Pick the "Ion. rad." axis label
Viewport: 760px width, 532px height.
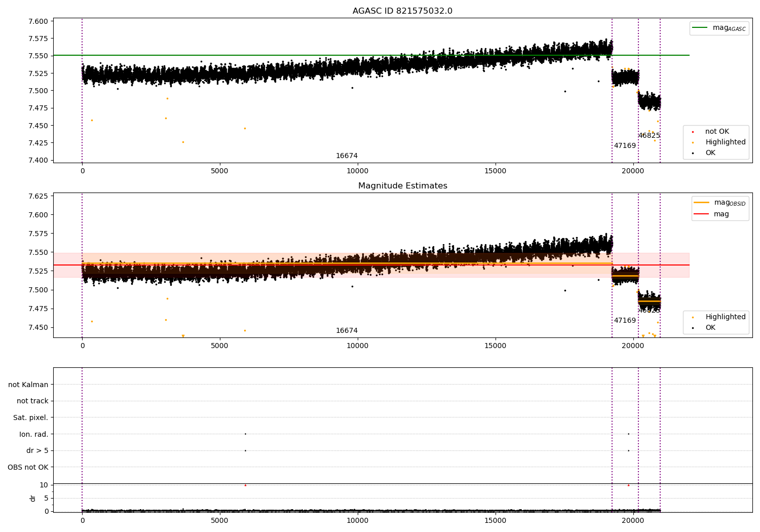(x=34, y=434)
